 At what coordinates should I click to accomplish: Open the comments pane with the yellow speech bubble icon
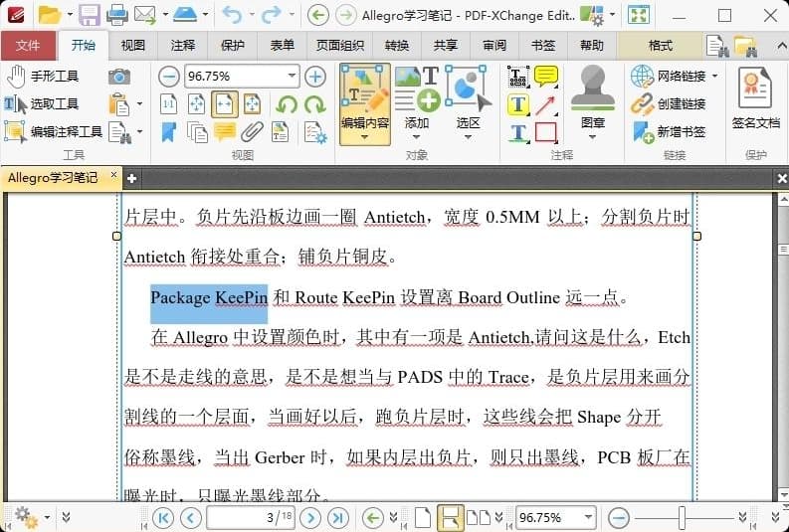pos(225,132)
